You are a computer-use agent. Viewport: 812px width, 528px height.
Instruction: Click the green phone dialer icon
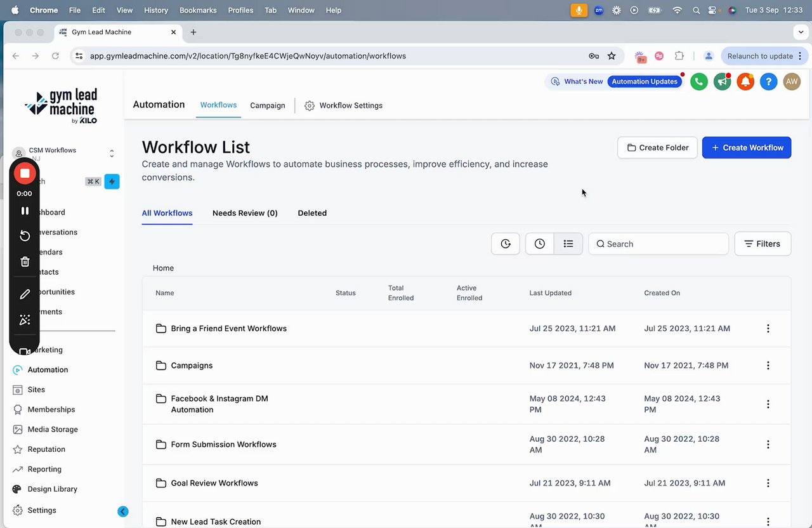[x=699, y=81]
